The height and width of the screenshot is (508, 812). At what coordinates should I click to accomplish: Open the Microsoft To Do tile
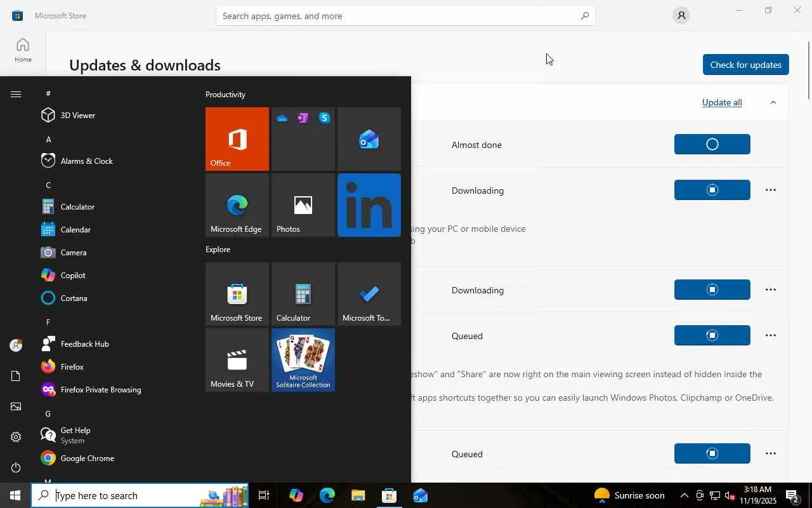369,294
